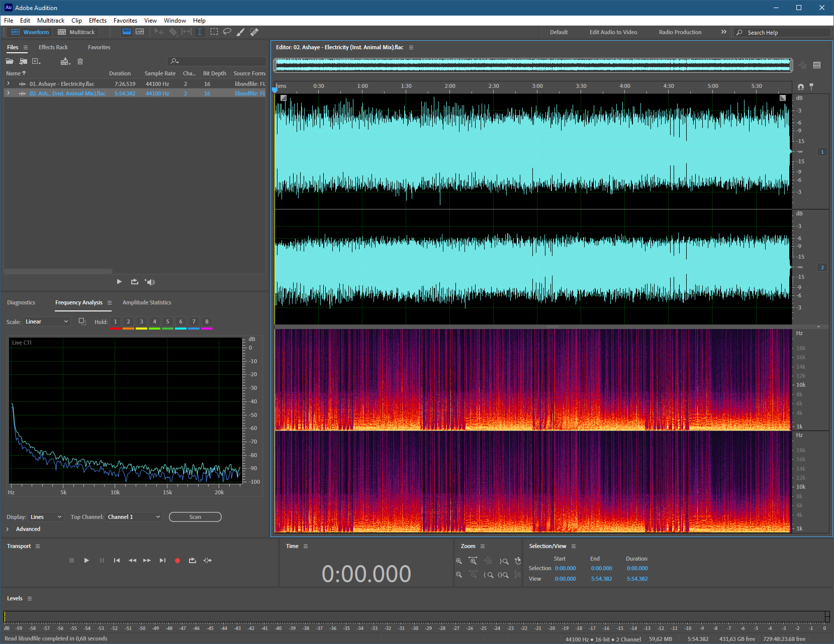Click Zoom In Amplitude icon
This screenshot has height=644, width=834.
[458, 561]
